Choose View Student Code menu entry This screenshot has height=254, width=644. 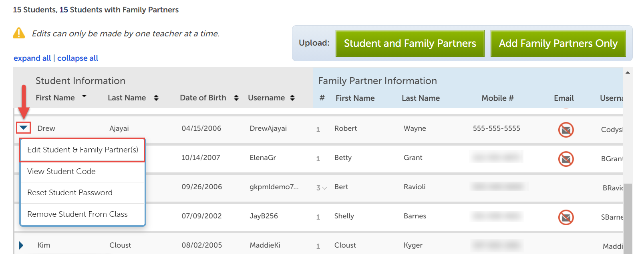tap(61, 172)
